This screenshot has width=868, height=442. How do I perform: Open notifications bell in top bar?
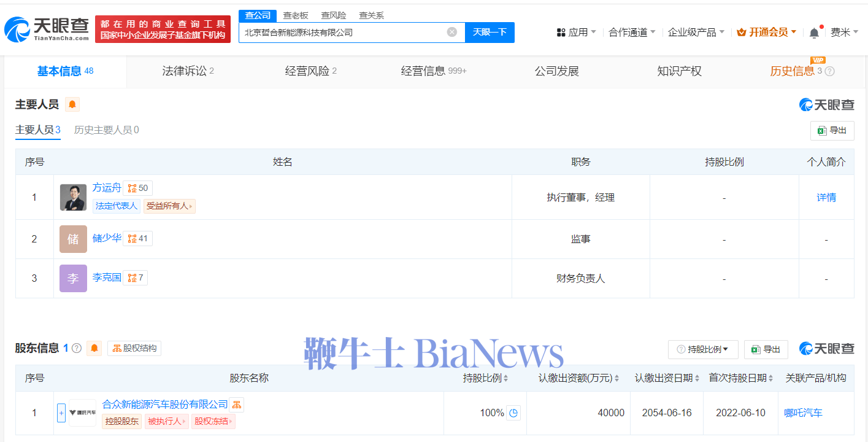[x=814, y=33]
